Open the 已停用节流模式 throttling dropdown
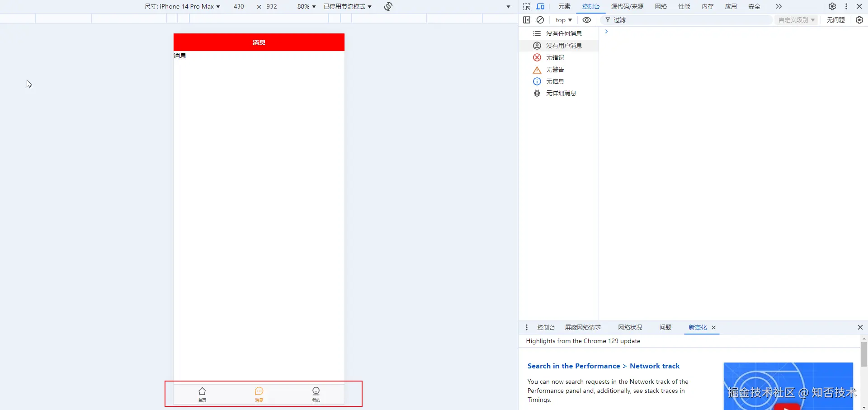 [348, 6]
